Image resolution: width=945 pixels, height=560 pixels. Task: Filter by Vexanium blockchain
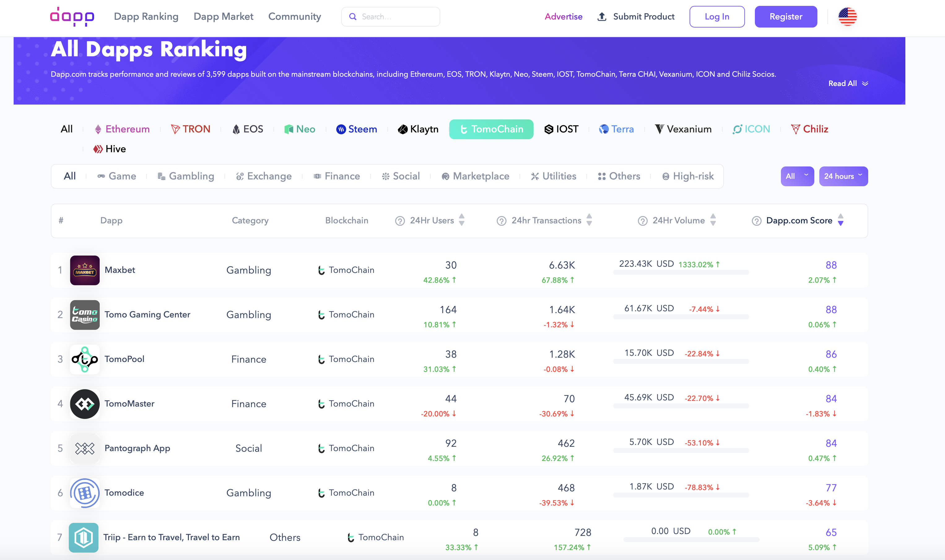pos(683,129)
